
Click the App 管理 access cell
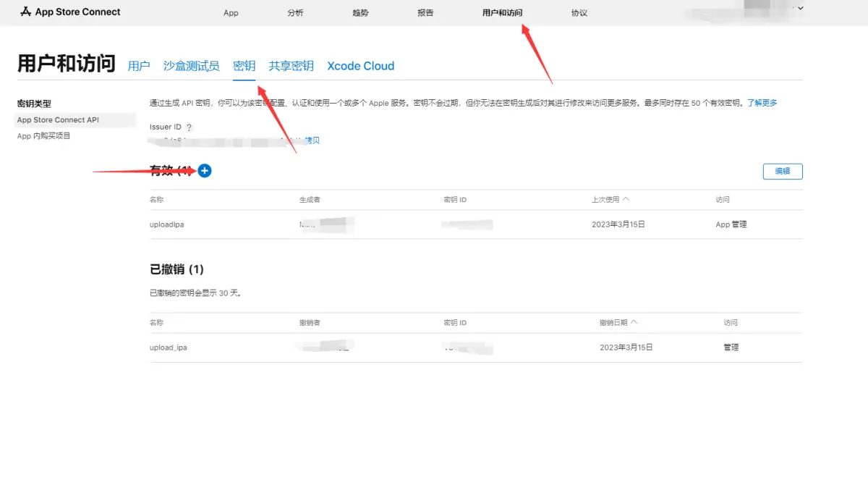tap(731, 224)
